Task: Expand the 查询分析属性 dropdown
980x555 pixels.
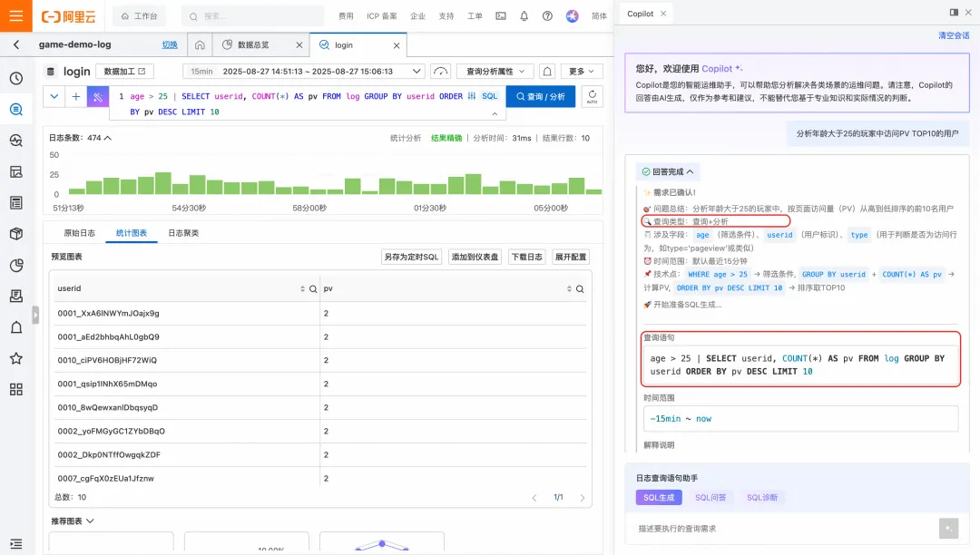Action: [x=495, y=71]
